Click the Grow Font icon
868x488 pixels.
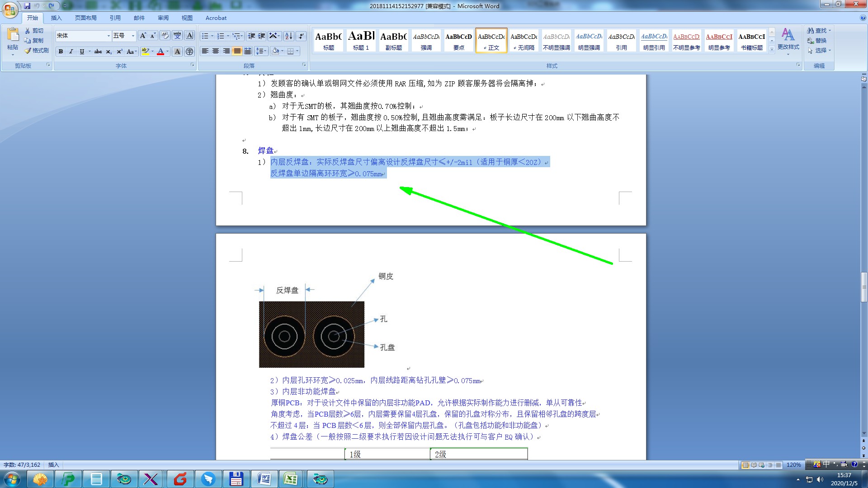pyautogui.click(x=142, y=36)
